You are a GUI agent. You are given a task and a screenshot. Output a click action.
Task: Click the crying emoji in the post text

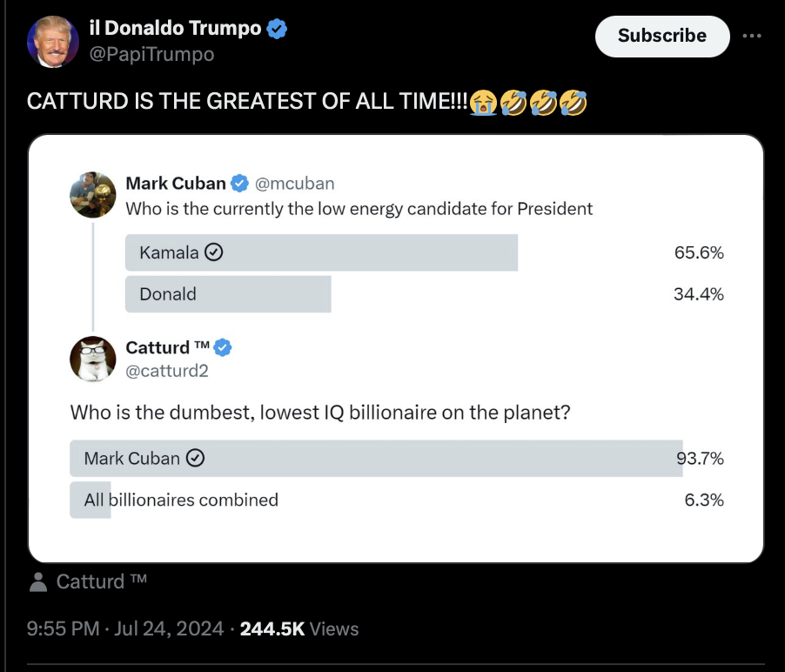tap(481, 103)
